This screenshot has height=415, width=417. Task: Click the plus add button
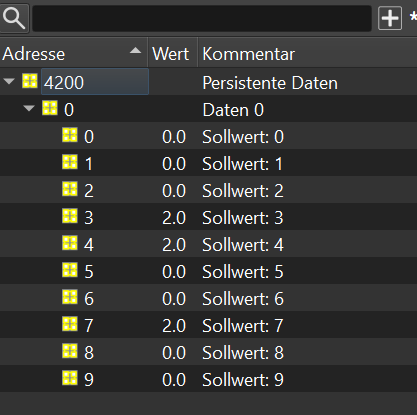point(390,18)
